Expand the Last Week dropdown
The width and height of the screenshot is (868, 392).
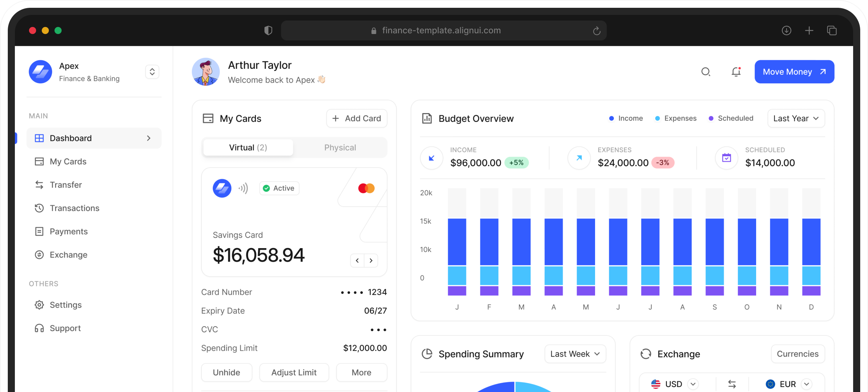tap(575, 354)
